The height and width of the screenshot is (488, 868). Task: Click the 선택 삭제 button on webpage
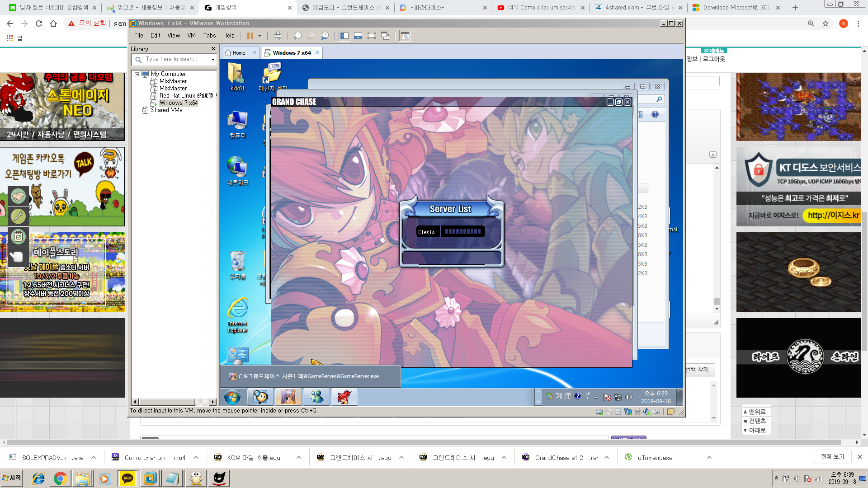(697, 370)
